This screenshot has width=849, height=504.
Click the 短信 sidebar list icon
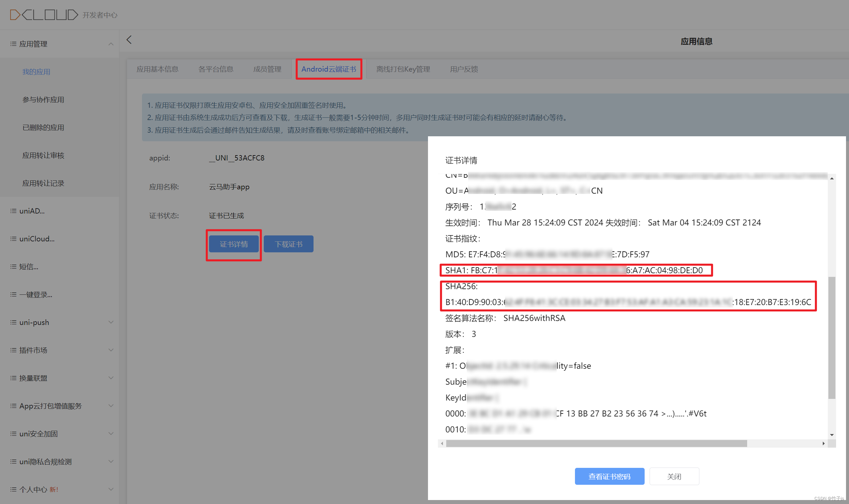coord(13,267)
